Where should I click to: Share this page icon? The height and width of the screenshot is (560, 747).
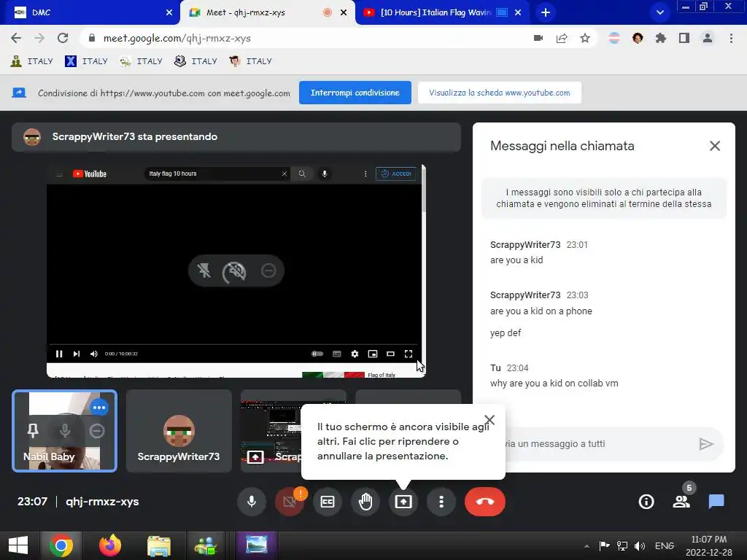(x=562, y=38)
